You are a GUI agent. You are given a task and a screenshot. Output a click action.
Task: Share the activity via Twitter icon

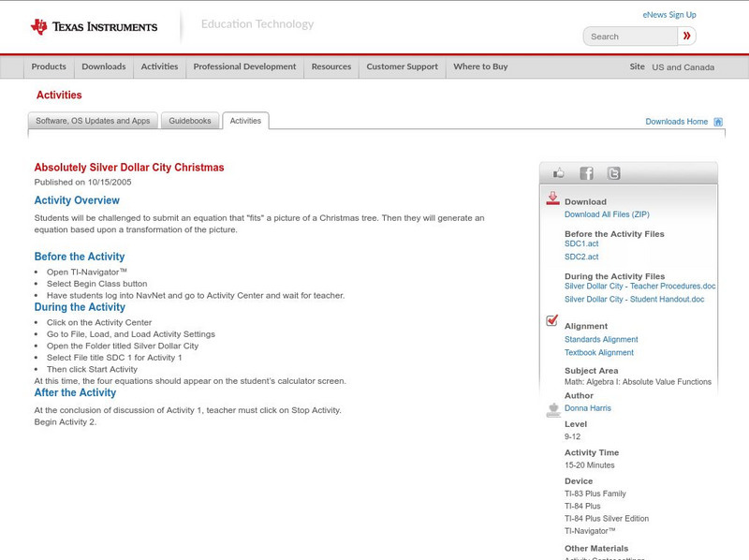coord(613,173)
